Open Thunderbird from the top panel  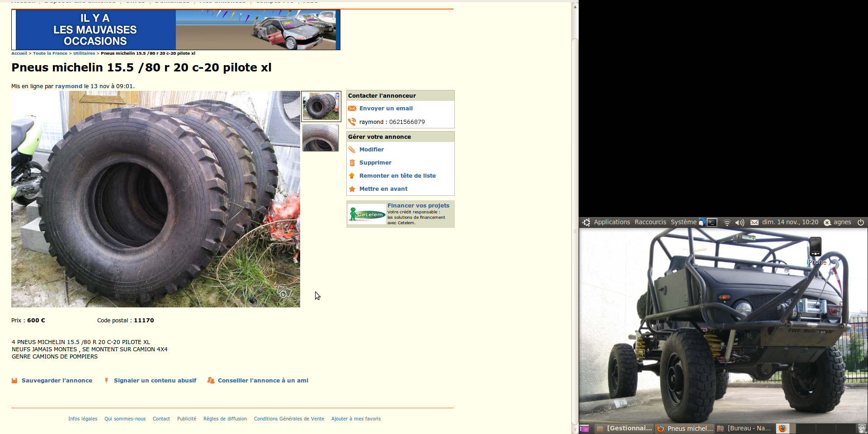pos(702,222)
